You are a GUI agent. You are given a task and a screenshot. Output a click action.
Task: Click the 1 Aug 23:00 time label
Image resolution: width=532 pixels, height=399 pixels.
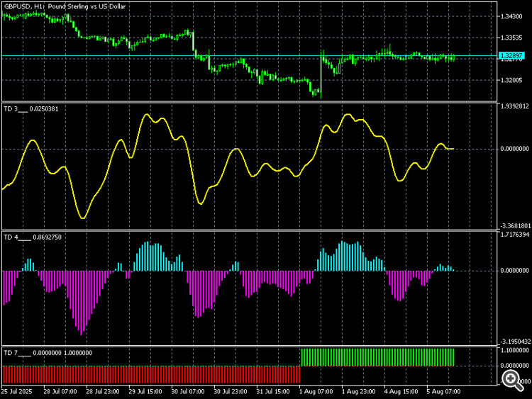[358, 391]
